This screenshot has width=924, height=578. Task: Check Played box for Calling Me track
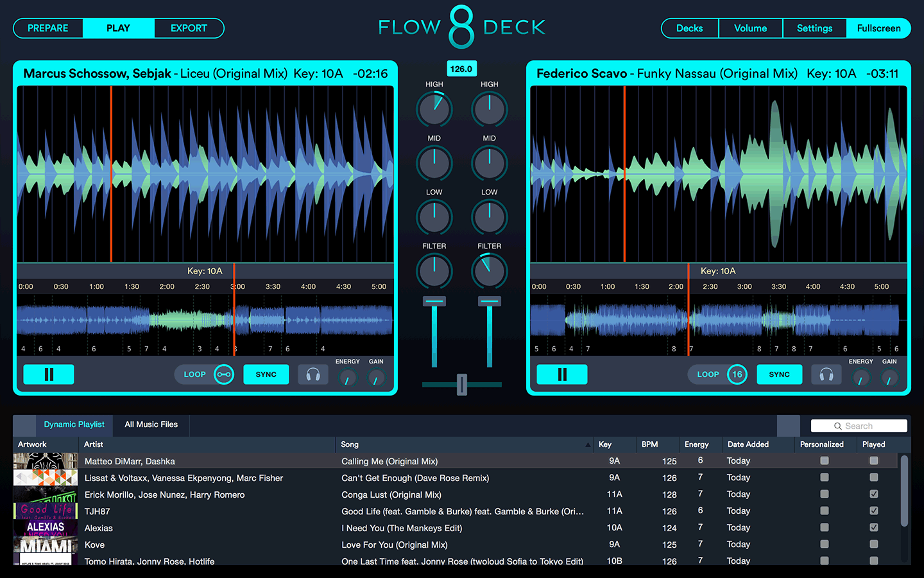(873, 461)
